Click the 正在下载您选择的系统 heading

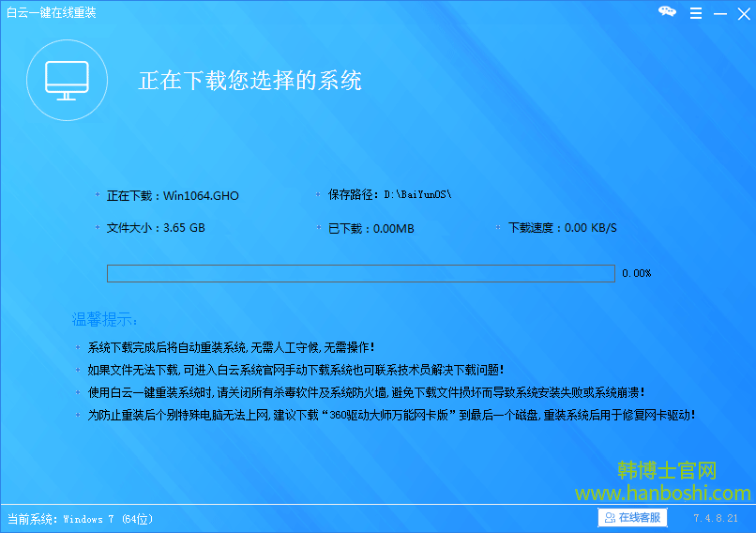[250, 81]
